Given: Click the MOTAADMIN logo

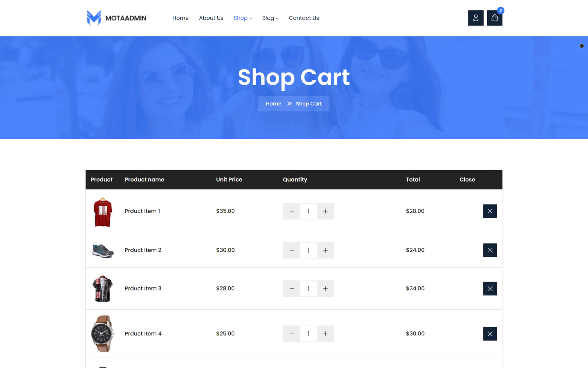Looking at the screenshot, I should [117, 18].
